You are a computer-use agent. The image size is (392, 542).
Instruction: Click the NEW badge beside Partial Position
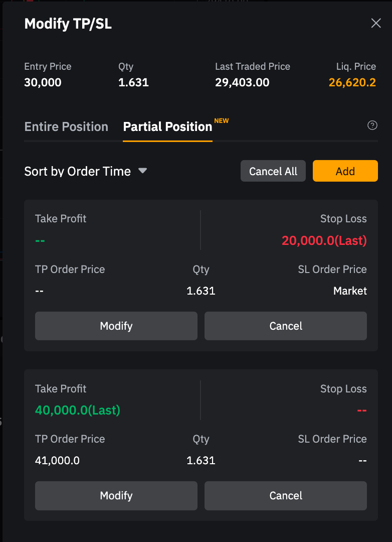[221, 121]
